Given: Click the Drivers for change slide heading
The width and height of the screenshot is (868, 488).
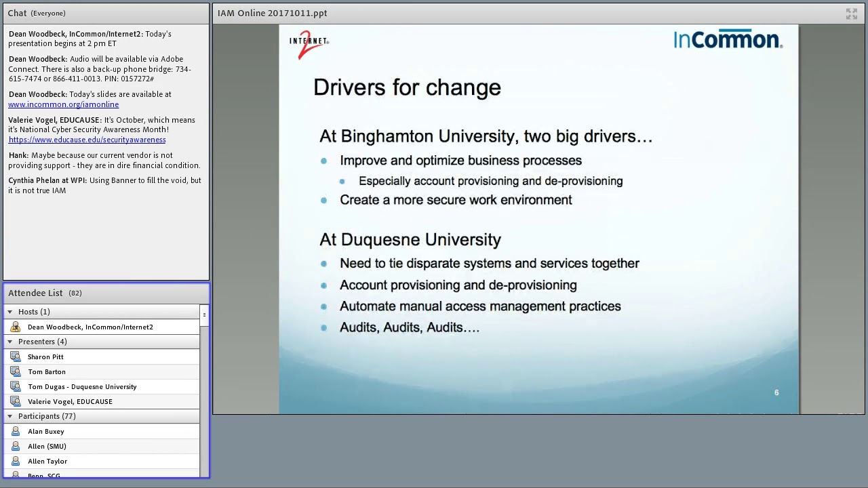Looking at the screenshot, I should tap(407, 87).
